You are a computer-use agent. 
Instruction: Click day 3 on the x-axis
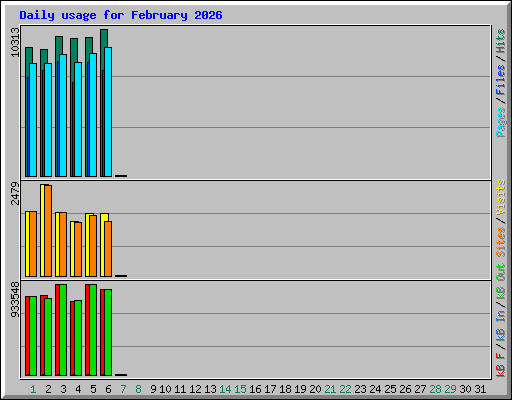(63, 389)
